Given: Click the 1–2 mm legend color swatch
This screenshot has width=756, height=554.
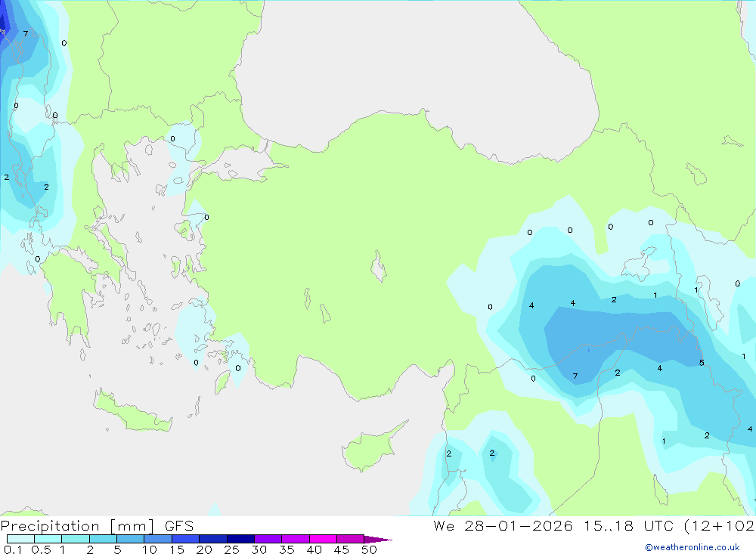Looking at the screenshot, I should click(75, 539).
